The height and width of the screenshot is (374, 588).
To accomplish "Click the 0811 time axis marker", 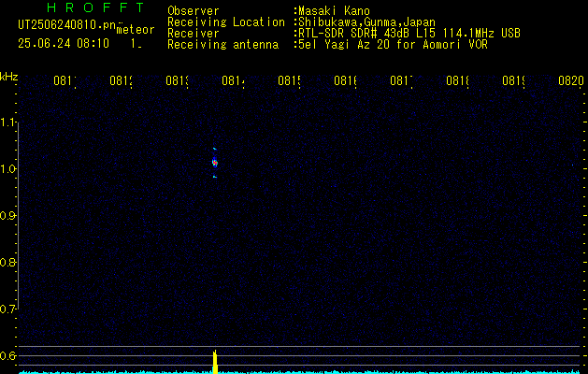I will [65, 80].
